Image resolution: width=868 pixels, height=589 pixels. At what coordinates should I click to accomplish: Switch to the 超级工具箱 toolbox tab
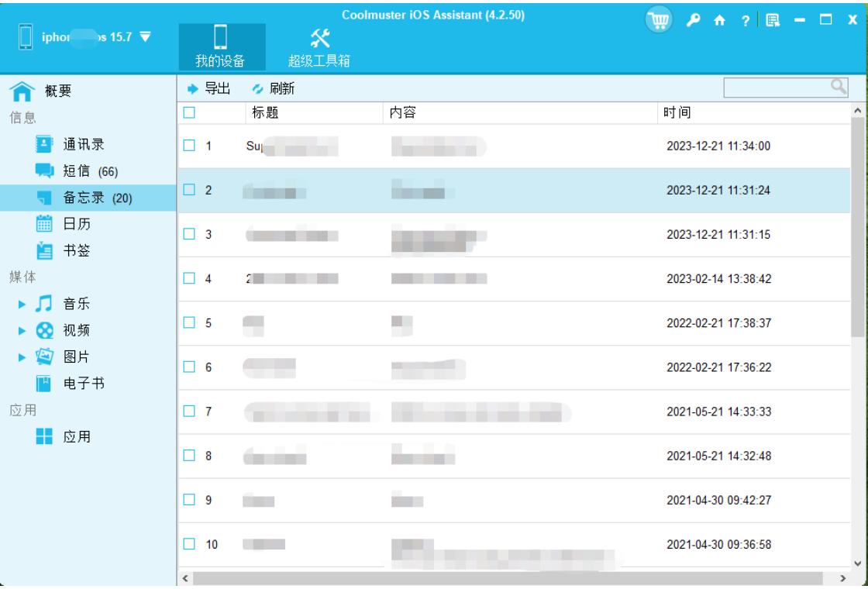click(x=319, y=47)
